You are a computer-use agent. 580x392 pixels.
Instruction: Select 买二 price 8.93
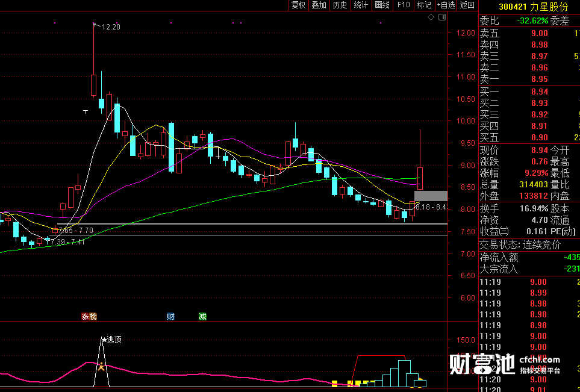coord(539,103)
